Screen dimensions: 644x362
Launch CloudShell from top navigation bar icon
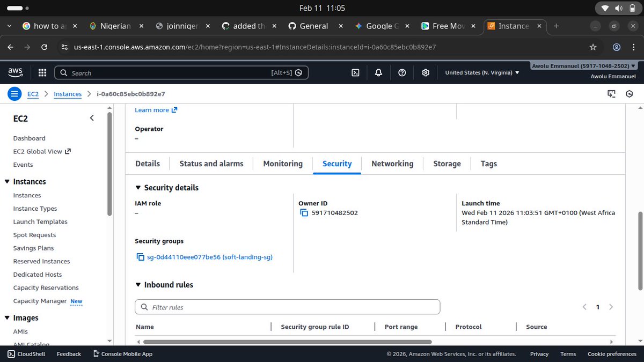[355, 73]
